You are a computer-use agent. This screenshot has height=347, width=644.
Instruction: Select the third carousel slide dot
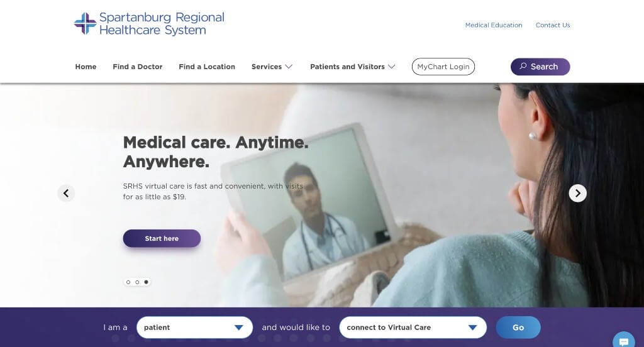tap(146, 282)
